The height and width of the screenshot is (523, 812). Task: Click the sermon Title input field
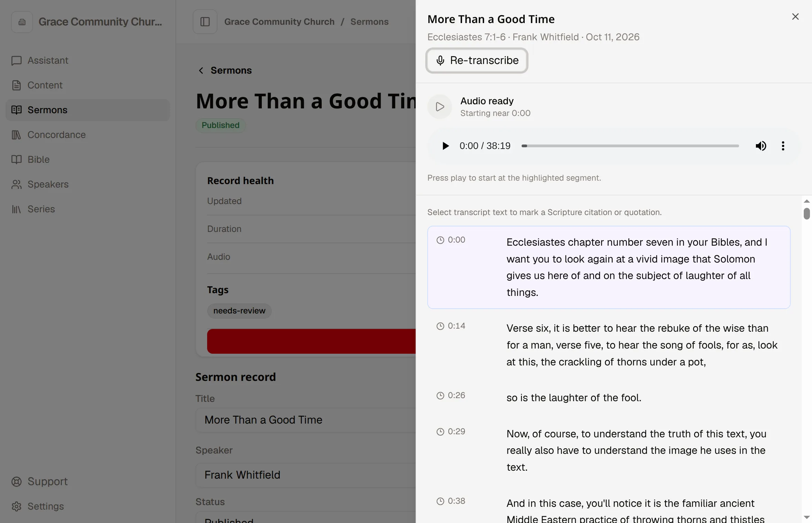pos(306,420)
